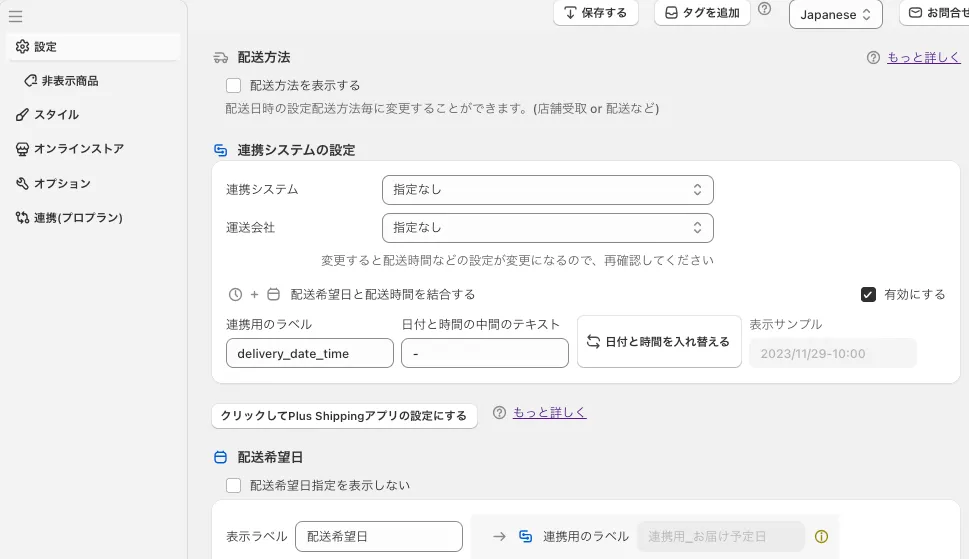Click help question mark beside tag button
The width and height of the screenshot is (969, 559).
tap(765, 9)
